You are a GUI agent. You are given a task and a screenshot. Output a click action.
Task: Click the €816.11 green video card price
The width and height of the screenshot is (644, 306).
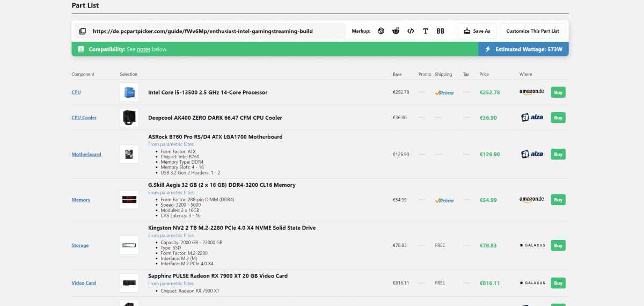pyautogui.click(x=489, y=283)
